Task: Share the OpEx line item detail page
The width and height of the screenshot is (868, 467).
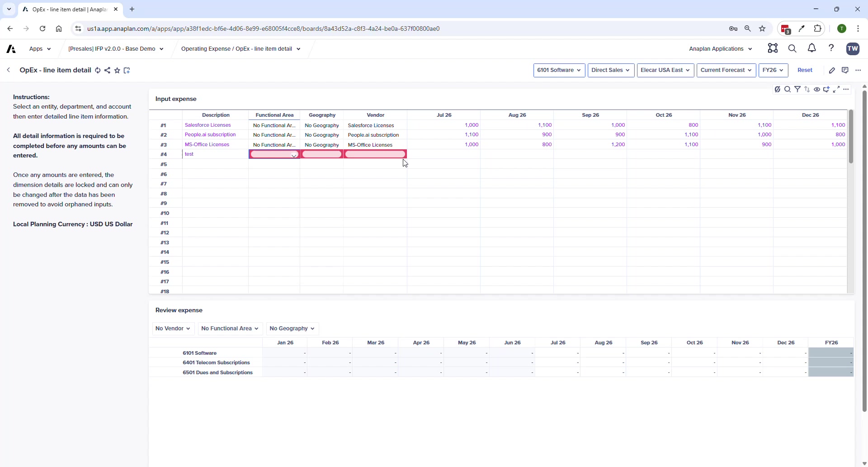Action: pos(107,70)
